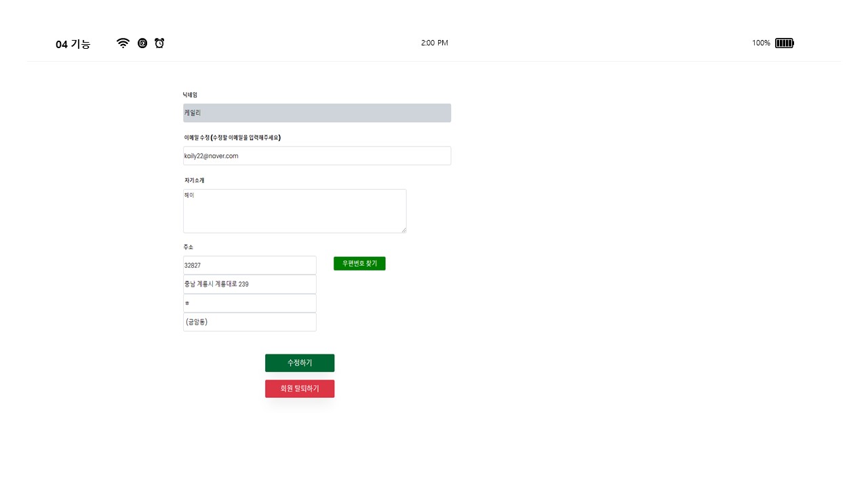Select the kaily22@naver.com email input

(317, 155)
